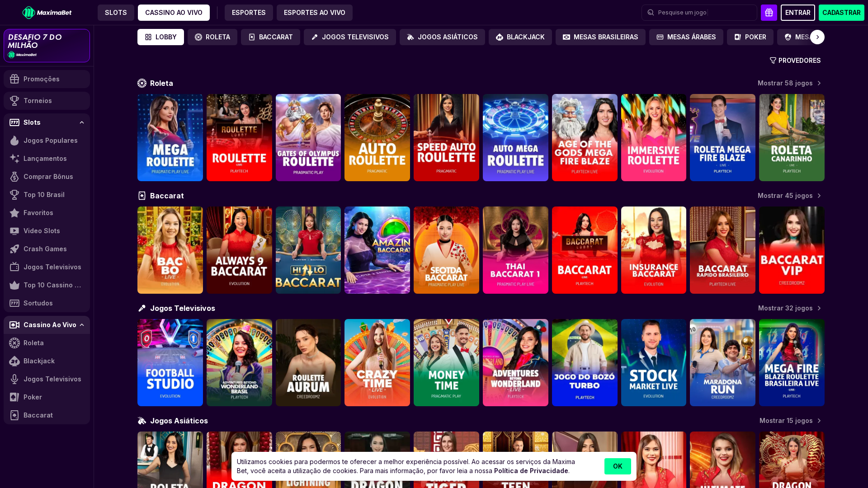The image size is (868, 488).
Task: Accept cookies with the OK button
Action: (x=618, y=466)
